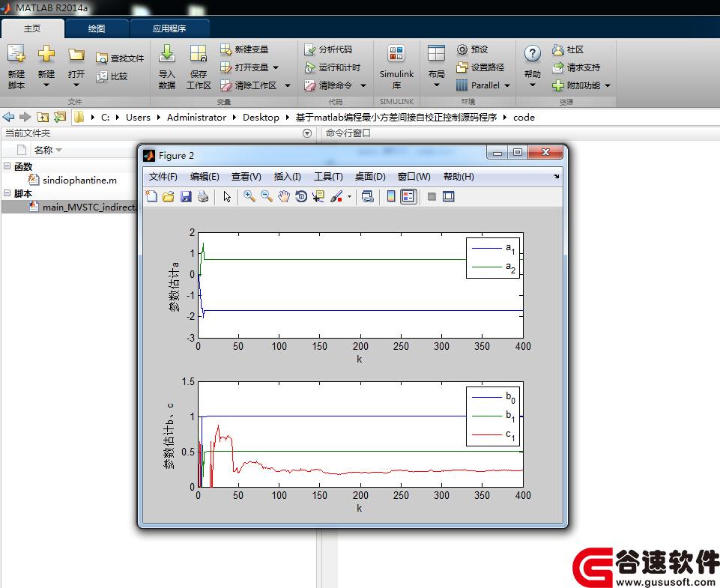Collapse the functions group in file list
The image size is (720, 588).
point(7,166)
